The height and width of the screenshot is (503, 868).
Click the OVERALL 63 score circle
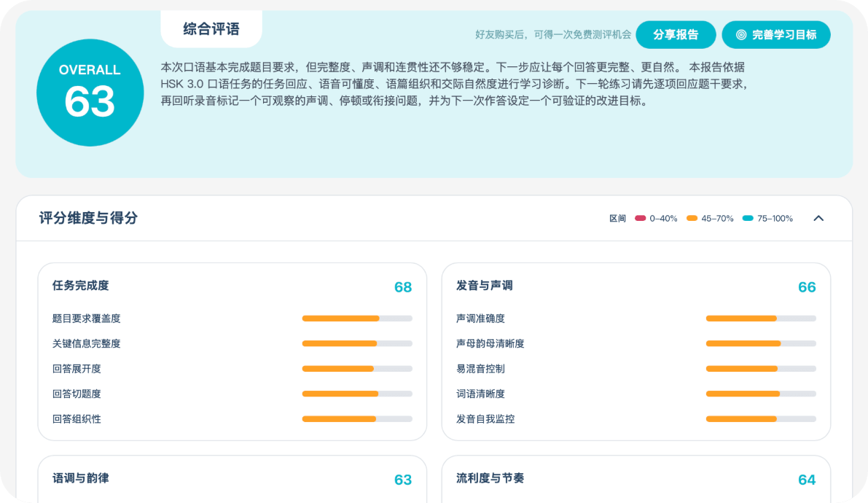[90, 93]
